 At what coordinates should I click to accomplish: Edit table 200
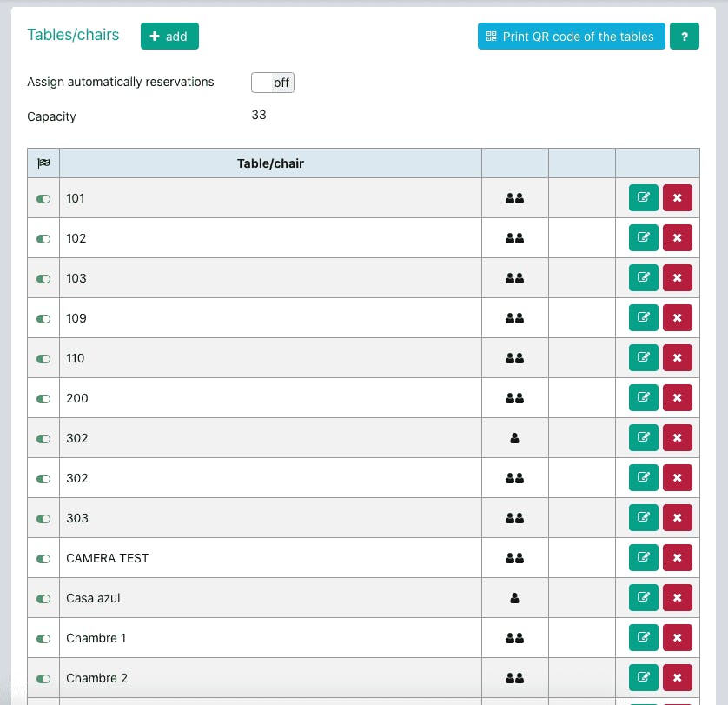click(644, 397)
